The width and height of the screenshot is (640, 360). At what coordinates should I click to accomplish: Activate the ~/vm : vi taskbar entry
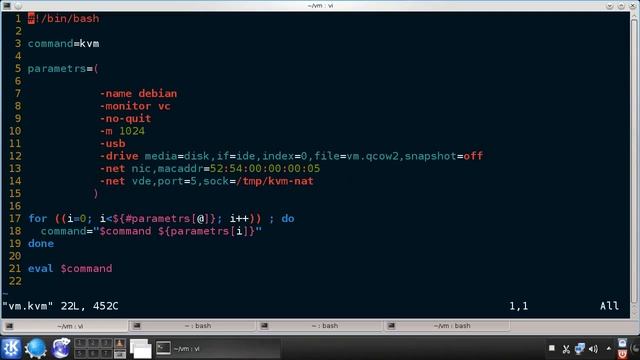pyautogui.click(x=218, y=349)
